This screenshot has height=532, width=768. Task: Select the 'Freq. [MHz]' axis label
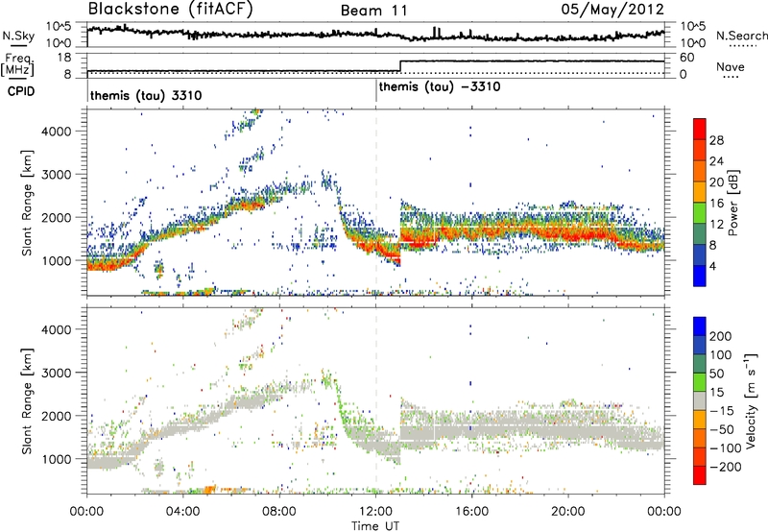(x=17, y=64)
